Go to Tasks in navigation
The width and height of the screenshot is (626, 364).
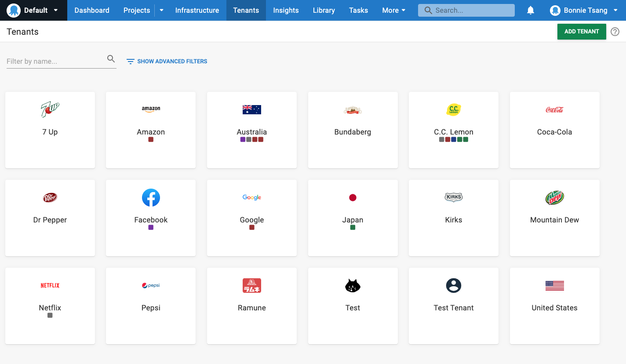(x=358, y=10)
